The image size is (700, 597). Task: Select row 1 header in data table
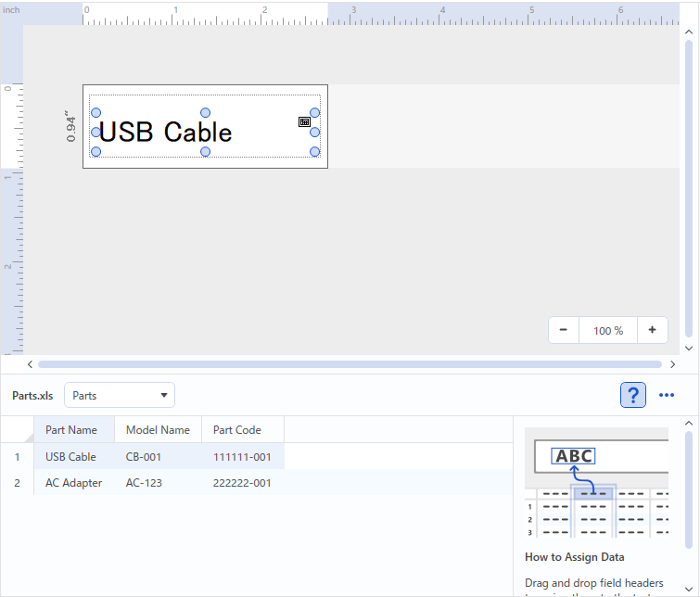17,457
